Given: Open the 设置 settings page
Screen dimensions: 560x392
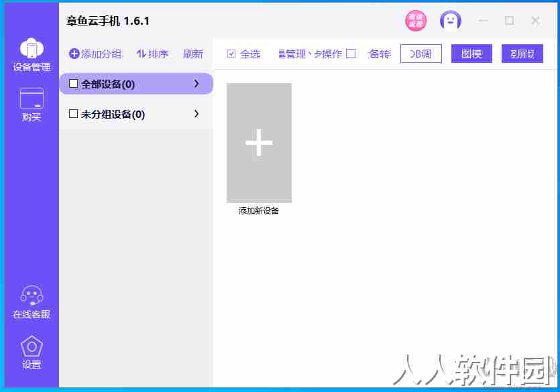Looking at the screenshot, I should [x=32, y=352].
